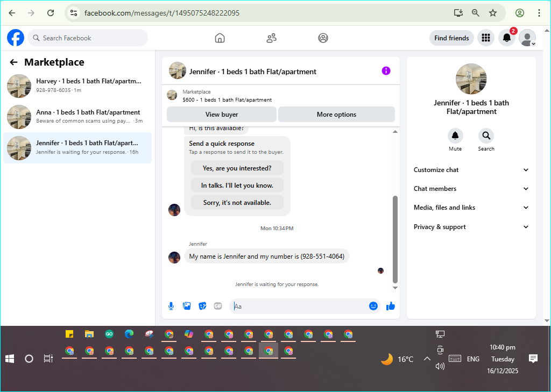Click browser back arrow
This screenshot has height=392, width=551.
pos(12,13)
